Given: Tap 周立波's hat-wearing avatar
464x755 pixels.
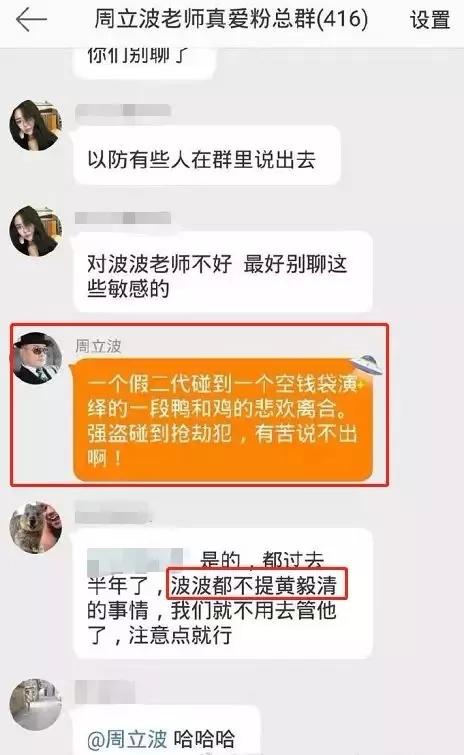Looking at the screenshot, I should pos(36,358).
